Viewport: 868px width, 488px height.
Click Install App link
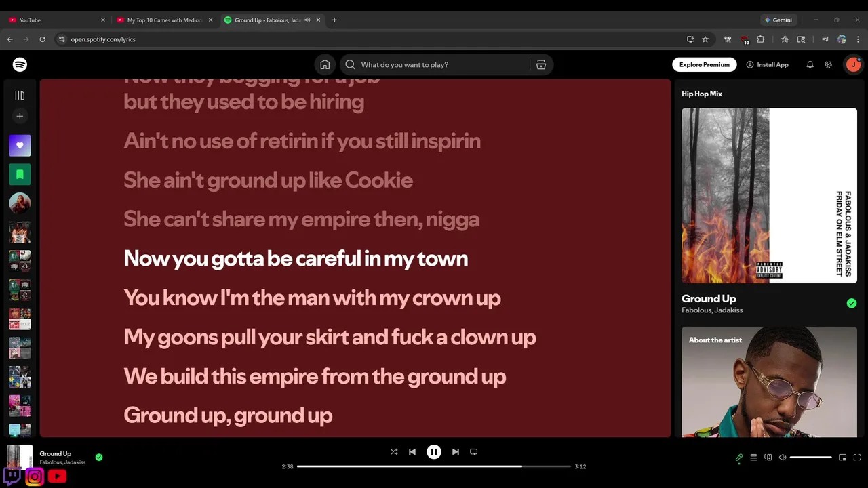pyautogui.click(x=767, y=65)
